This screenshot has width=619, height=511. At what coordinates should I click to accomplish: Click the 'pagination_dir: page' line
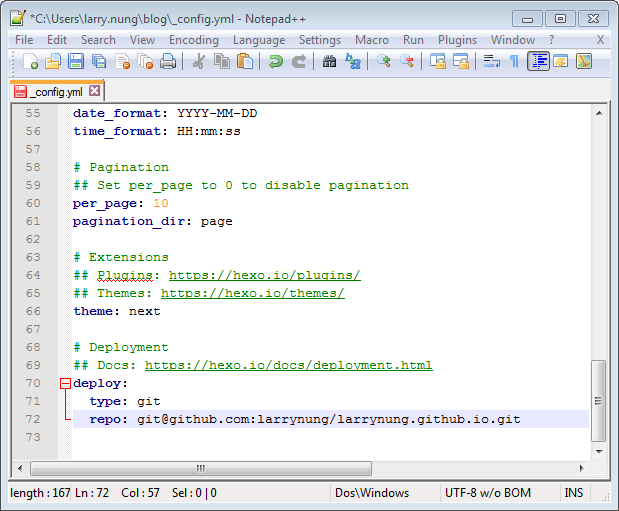point(152,221)
